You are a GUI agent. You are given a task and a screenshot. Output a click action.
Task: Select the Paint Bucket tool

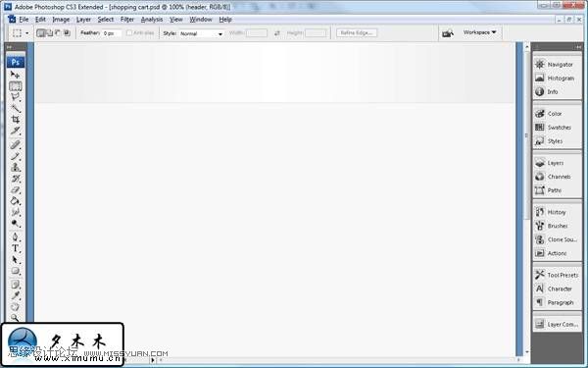tap(15, 201)
